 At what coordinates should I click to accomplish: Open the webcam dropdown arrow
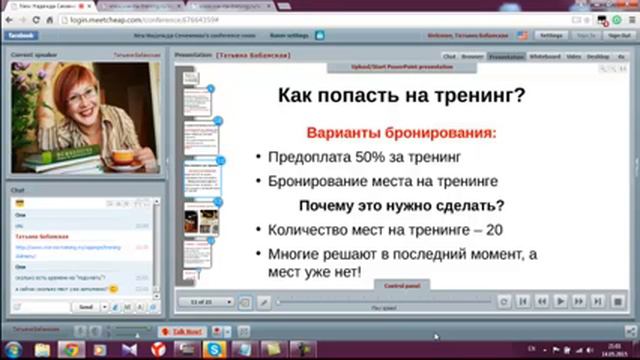(227, 331)
